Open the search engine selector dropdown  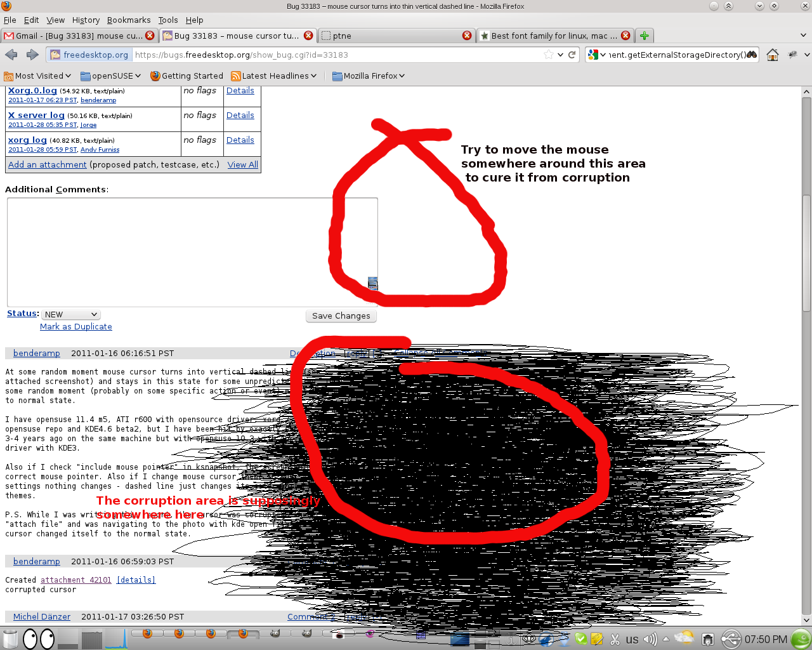tap(596, 55)
